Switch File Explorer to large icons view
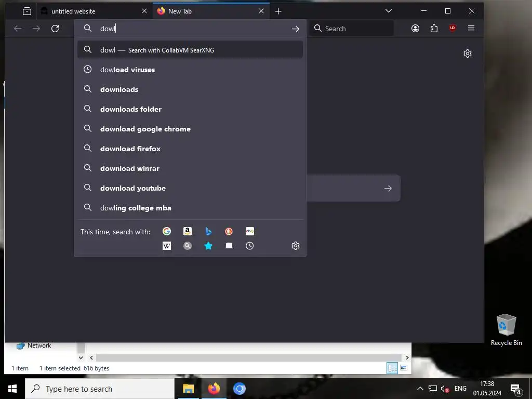Viewport: 532px width, 399px height. 404,368
